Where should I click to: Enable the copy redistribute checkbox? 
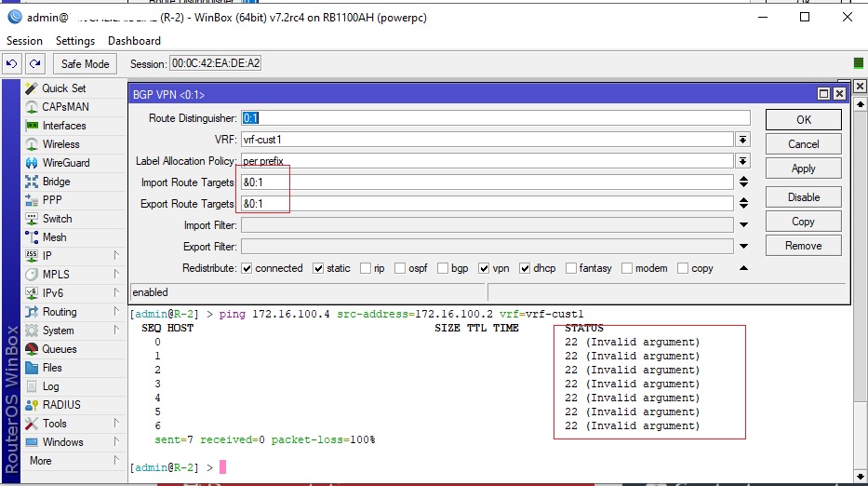[x=683, y=268]
